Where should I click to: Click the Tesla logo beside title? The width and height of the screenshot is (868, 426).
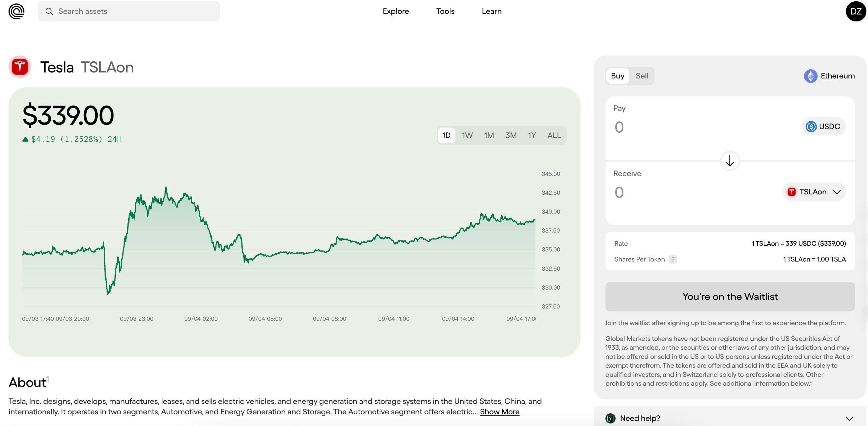20,67
